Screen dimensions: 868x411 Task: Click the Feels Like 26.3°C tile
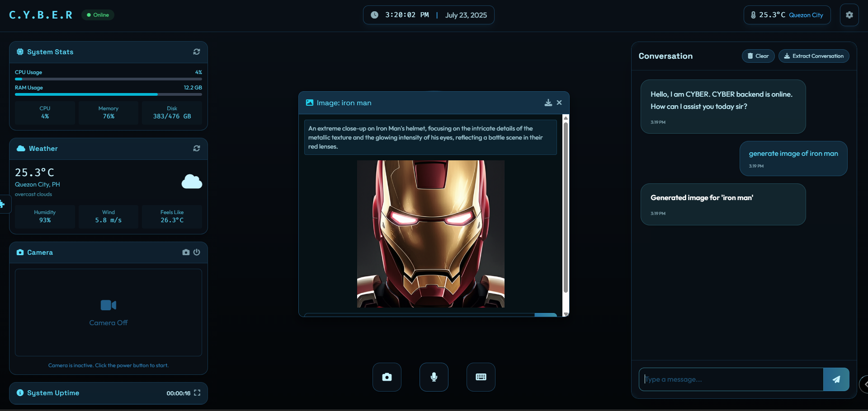pos(172,216)
